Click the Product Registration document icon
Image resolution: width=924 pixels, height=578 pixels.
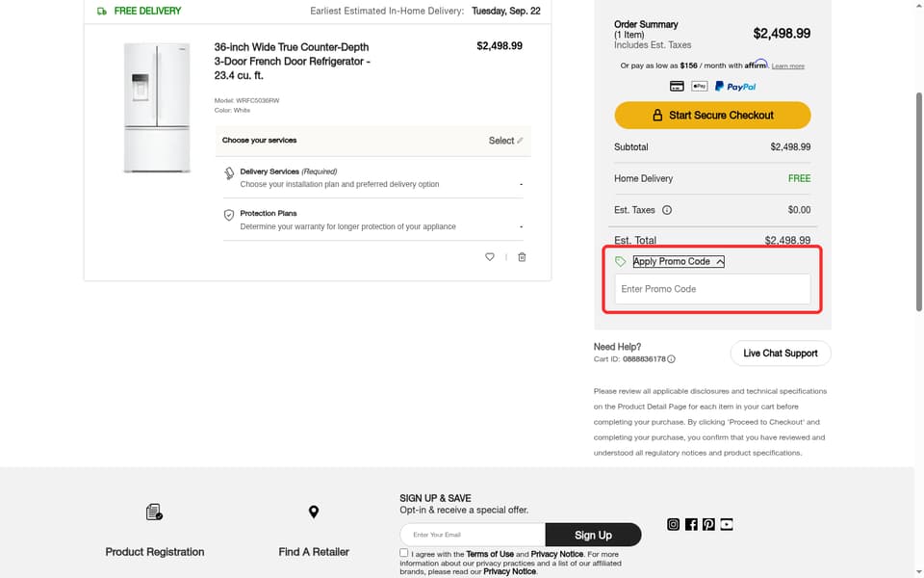154,512
